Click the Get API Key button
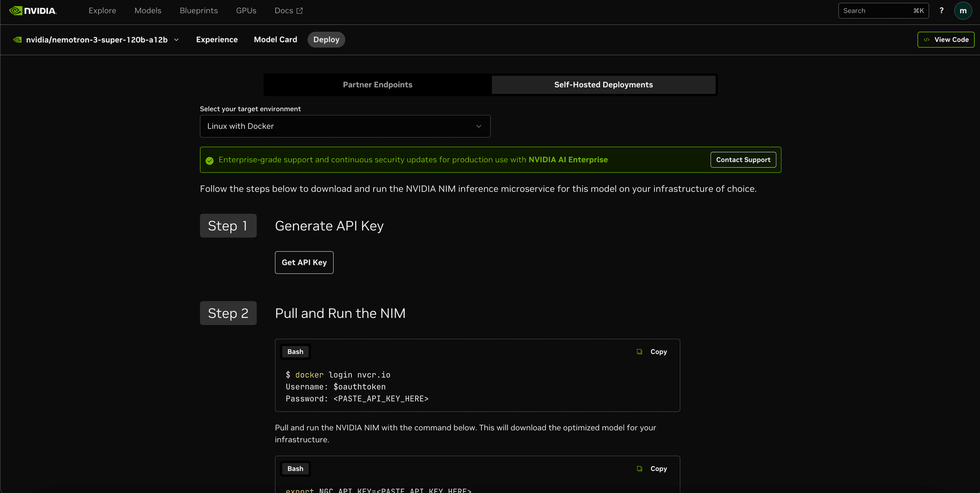980x493 pixels. point(304,262)
